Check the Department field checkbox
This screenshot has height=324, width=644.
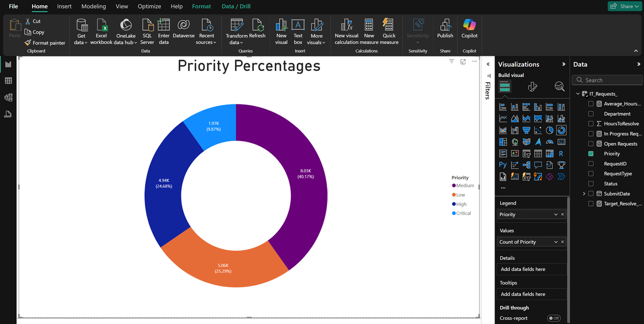(591, 114)
